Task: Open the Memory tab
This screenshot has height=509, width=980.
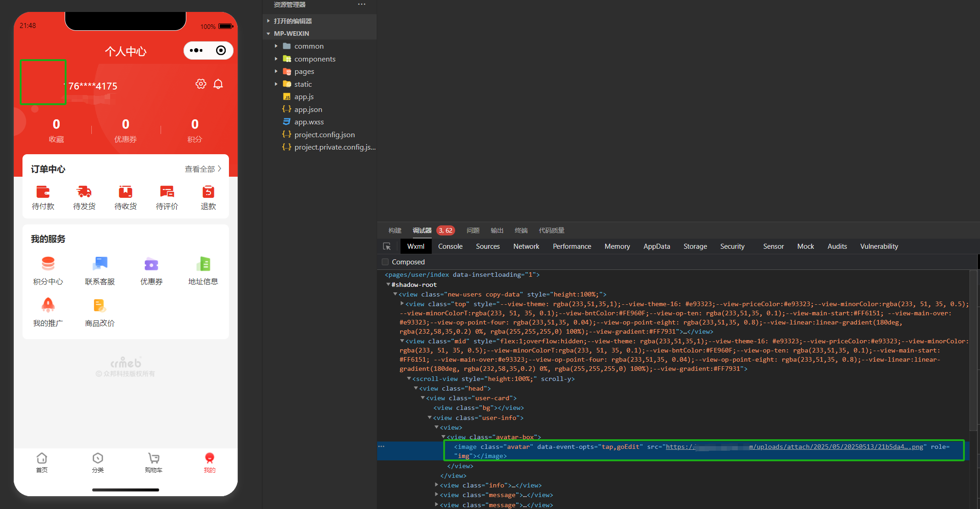Action: [617, 246]
